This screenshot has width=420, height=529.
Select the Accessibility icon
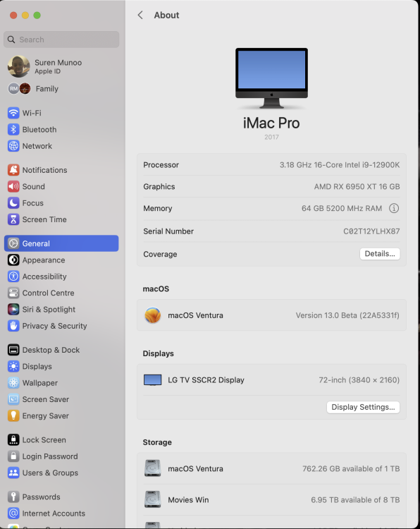(13, 276)
